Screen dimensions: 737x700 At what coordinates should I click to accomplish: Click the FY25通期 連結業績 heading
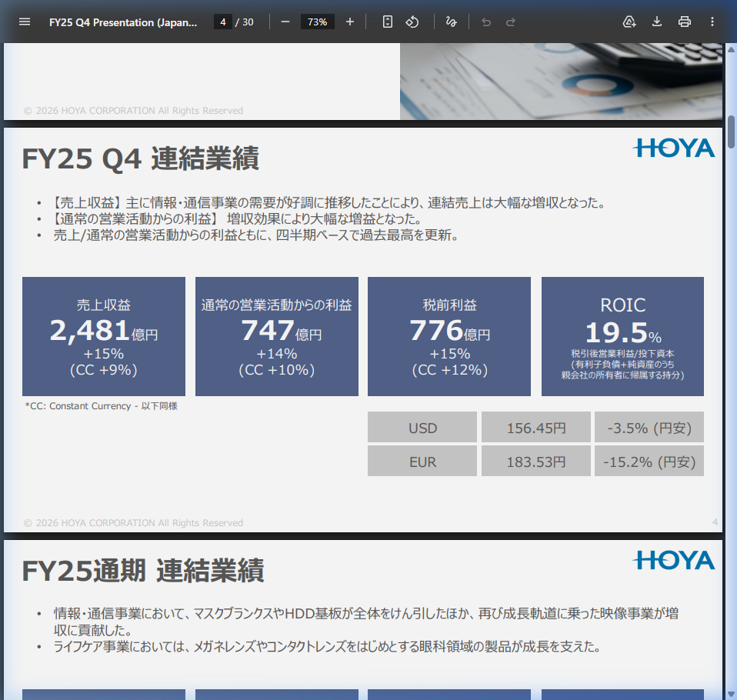(x=142, y=571)
